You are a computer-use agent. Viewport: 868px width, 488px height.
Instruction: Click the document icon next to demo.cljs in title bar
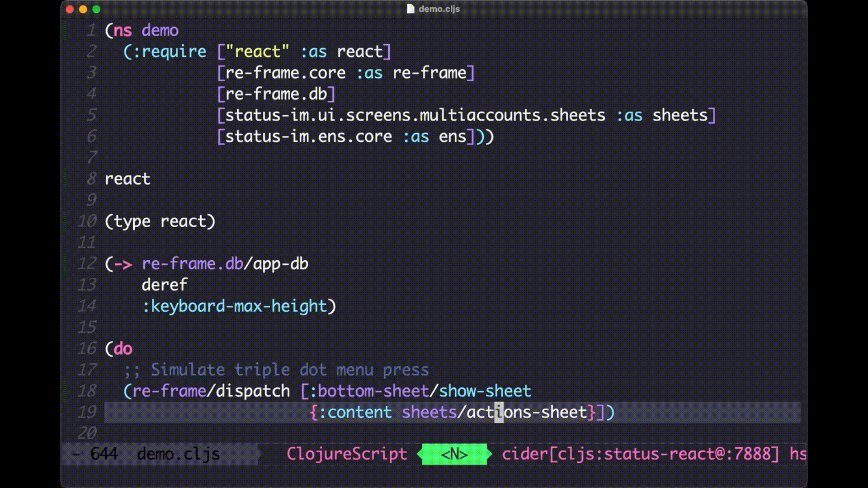tap(410, 8)
